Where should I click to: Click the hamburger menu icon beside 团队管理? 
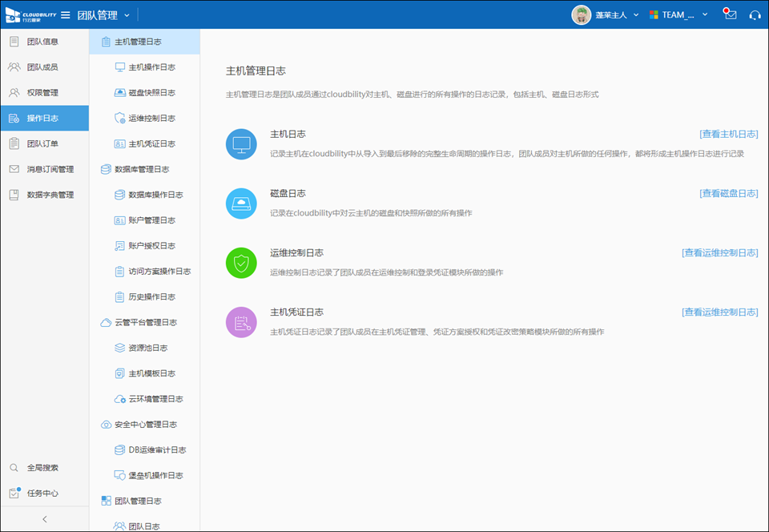(66, 15)
